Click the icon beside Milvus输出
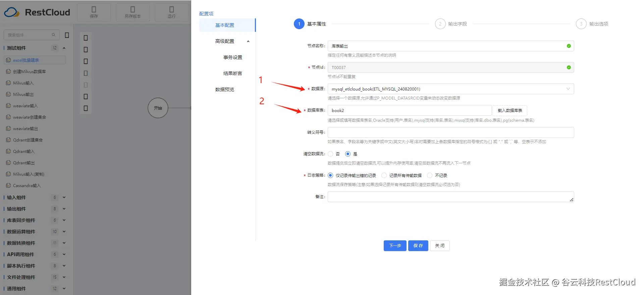Image resolution: width=644 pixels, height=295 pixels. (x=8, y=94)
